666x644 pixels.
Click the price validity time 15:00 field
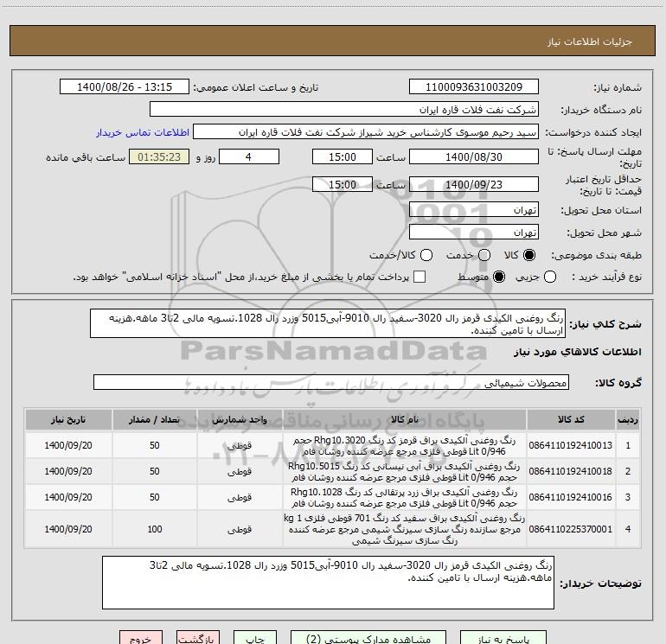(x=343, y=184)
